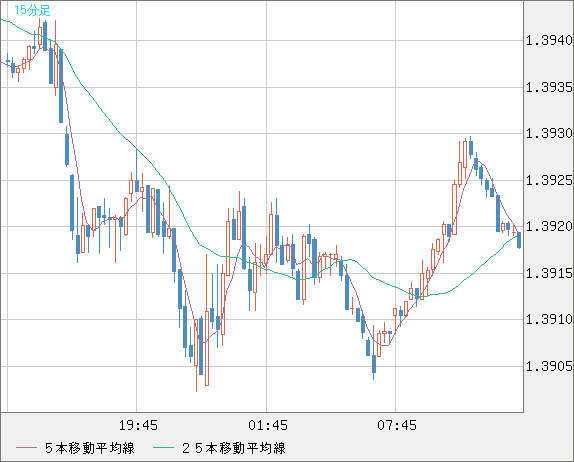Click the 1.3935 price axis label

coord(549,87)
